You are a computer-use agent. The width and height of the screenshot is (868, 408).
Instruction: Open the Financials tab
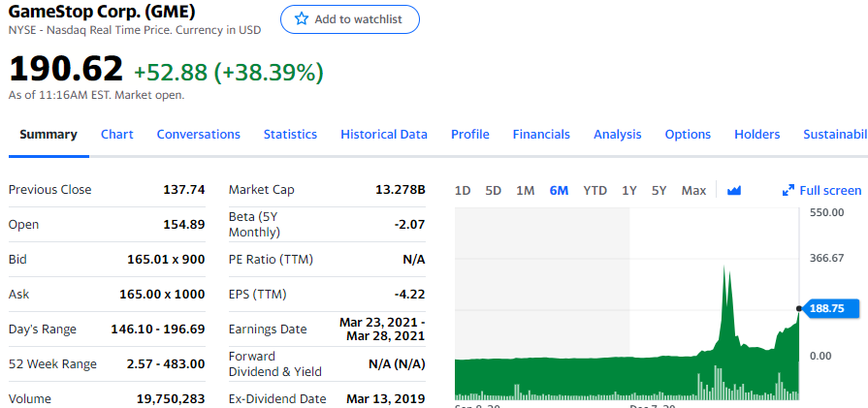tap(541, 135)
